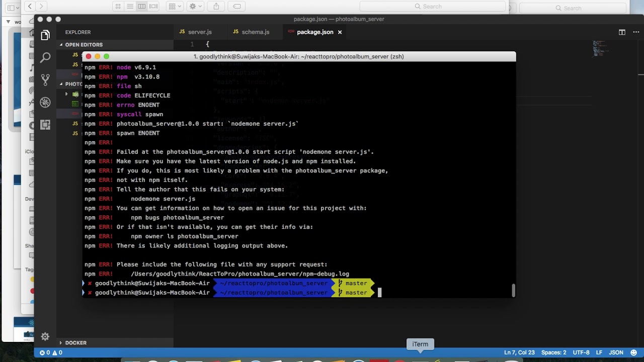
Task: Open the Source Control view icon
Action: pos(45,79)
